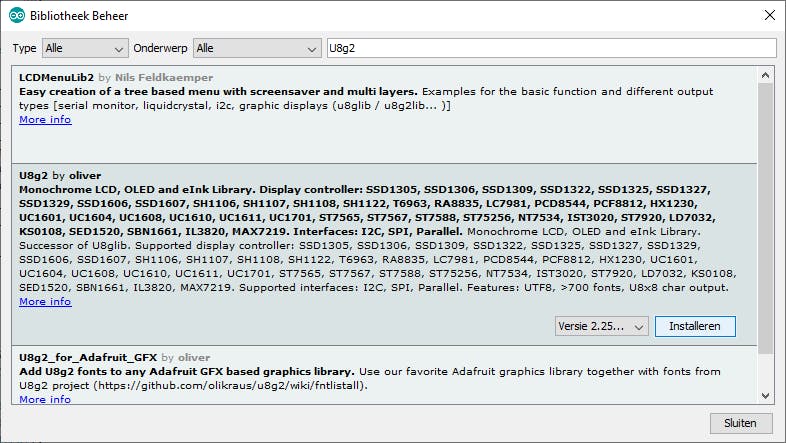The height and width of the screenshot is (443, 786).
Task: Click 'Successor of U8glib' description text
Action: pyautogui.click(x=74, y=246)
